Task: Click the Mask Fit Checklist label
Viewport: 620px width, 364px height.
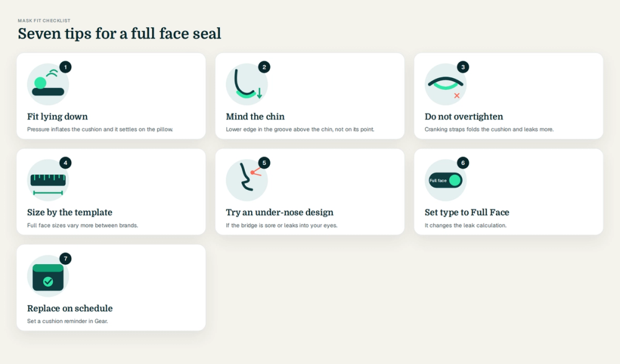Action: 44,20
